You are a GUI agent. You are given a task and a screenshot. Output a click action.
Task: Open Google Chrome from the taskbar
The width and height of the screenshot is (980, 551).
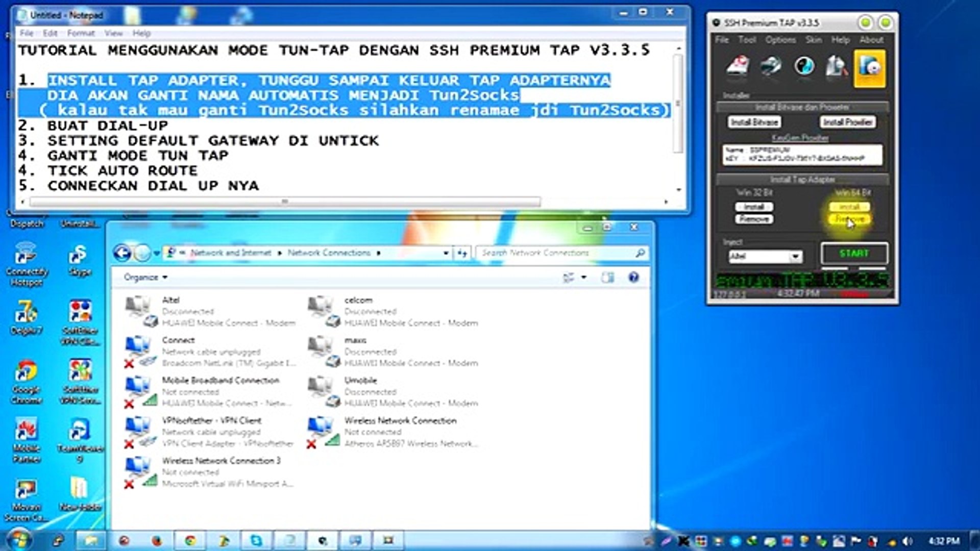click(x=190, y=540)
